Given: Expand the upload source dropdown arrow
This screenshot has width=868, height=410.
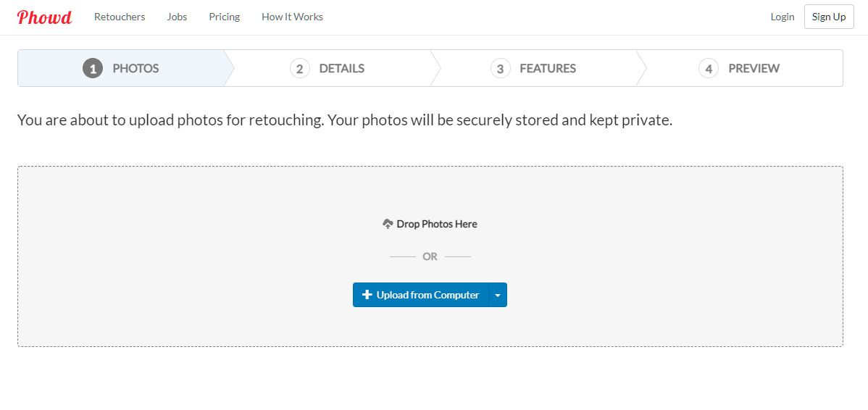Looking at the screenshot, I should pyautogui.click(x=498, y=295).
